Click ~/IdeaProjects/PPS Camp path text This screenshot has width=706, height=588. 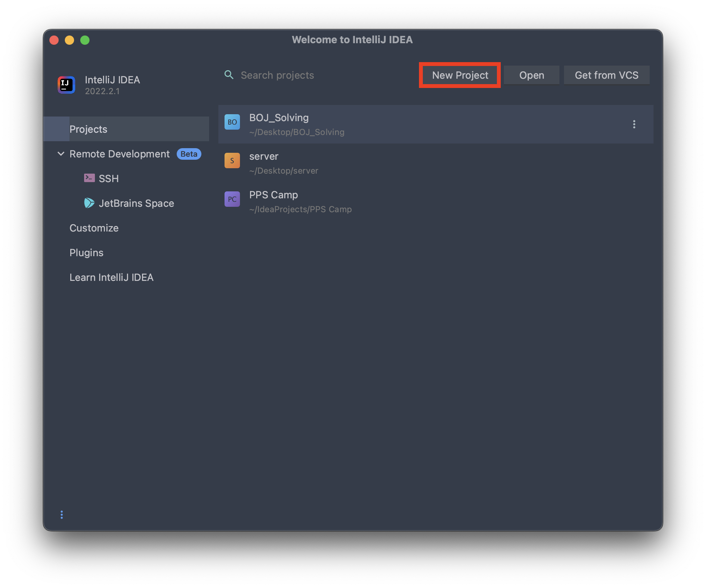click(x=301, y=209)
